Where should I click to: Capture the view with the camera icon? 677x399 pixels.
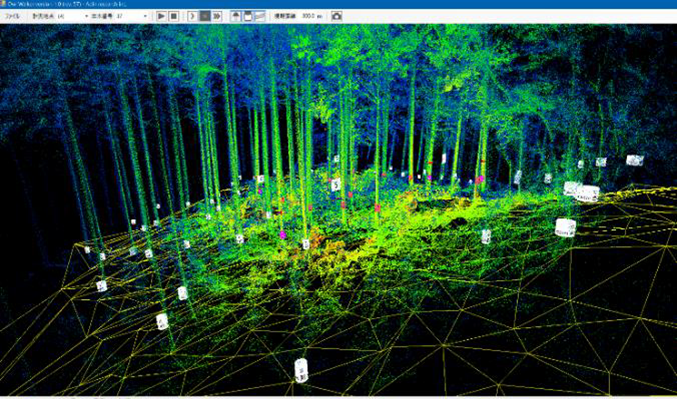click(337, 16)
